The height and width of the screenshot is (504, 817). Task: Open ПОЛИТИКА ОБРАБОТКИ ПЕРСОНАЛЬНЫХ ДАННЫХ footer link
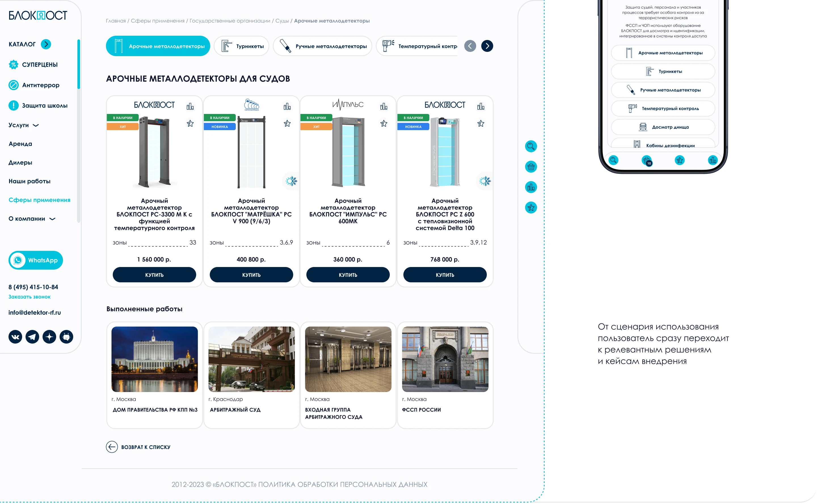coord(343,484)
